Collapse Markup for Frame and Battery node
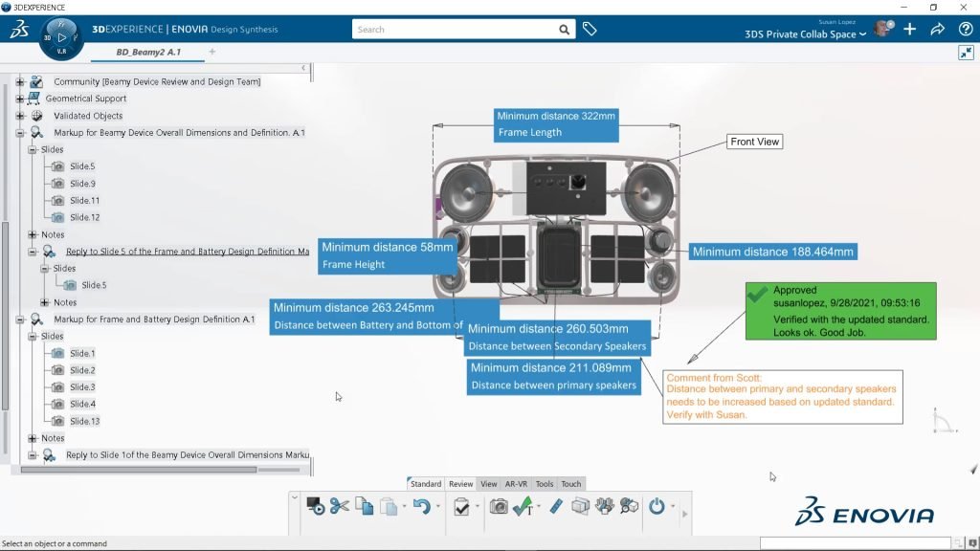980x551 pixels. [x=20, y=320]
